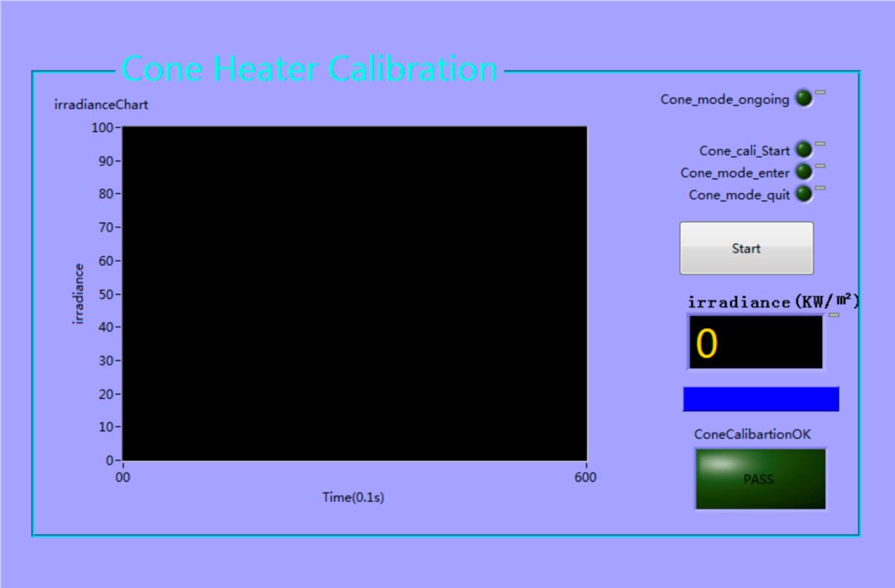Click the 50 tick on irradiance axis
The height and width of the screenshot is (588, 895).
tap(106, 294)
